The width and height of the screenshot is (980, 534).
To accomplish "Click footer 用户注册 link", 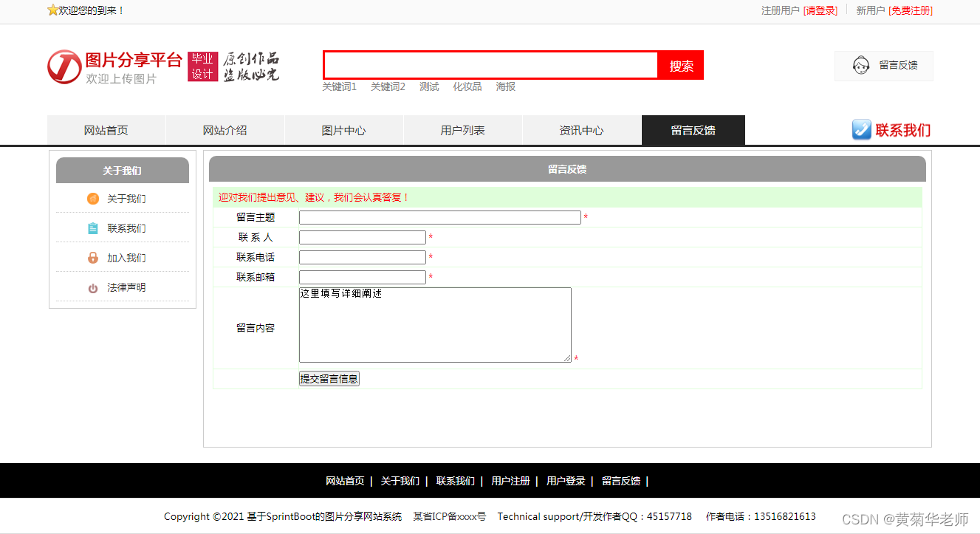I will [x=510, y=481].
